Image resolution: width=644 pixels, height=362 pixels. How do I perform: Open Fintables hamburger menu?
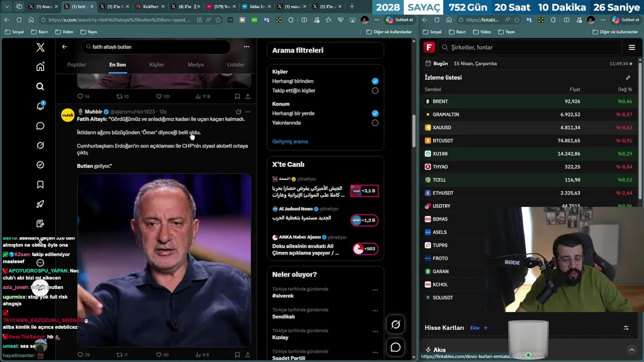tap(632, 47)
